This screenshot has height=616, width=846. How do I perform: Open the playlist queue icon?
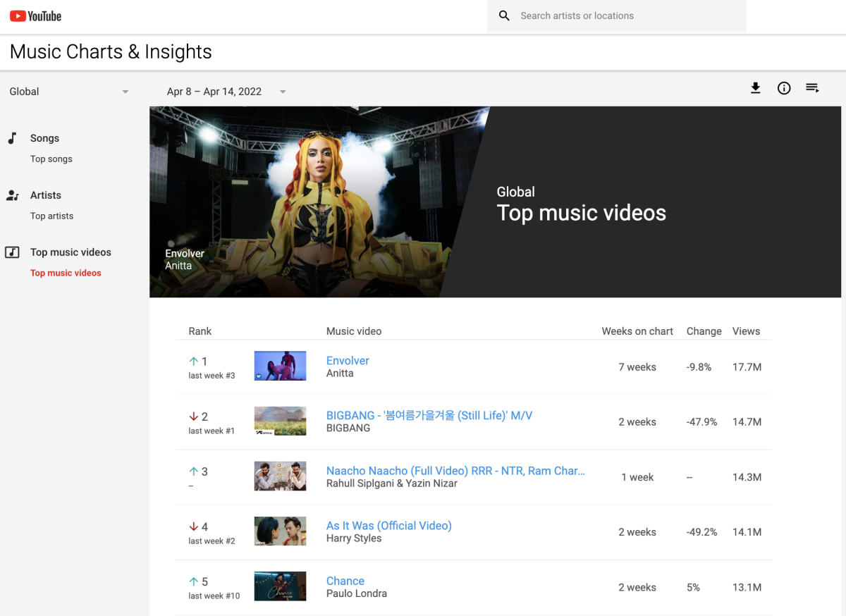(812, 88)
